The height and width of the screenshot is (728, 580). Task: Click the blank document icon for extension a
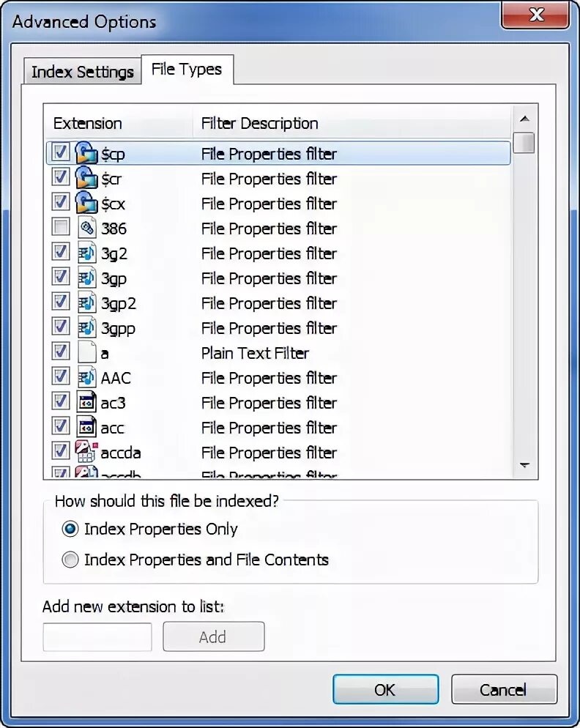87,352
